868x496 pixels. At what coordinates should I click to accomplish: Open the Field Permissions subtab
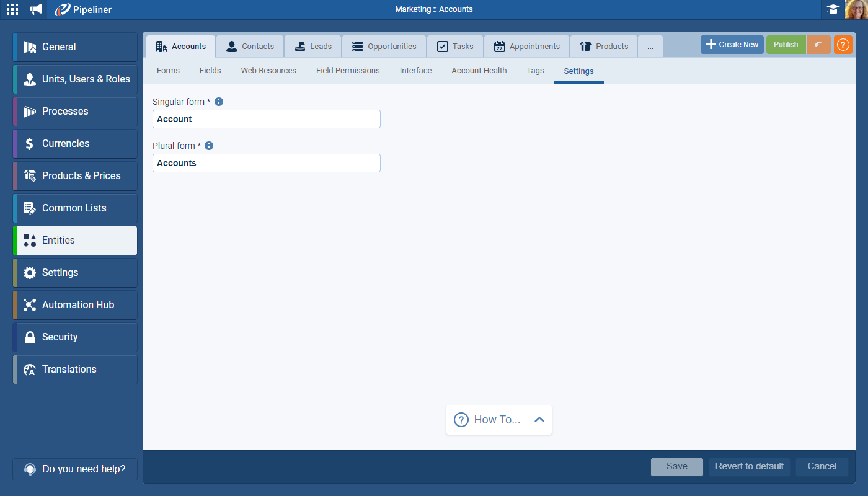348,71
